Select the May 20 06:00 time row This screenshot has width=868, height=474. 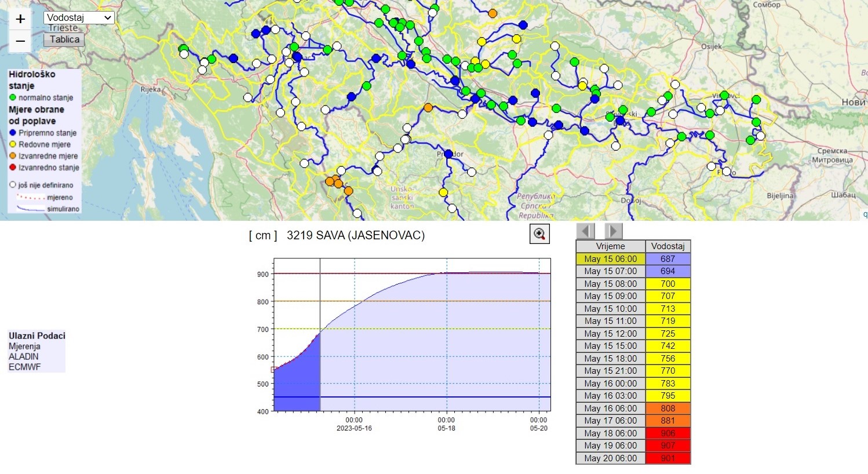tap(610, 458)
